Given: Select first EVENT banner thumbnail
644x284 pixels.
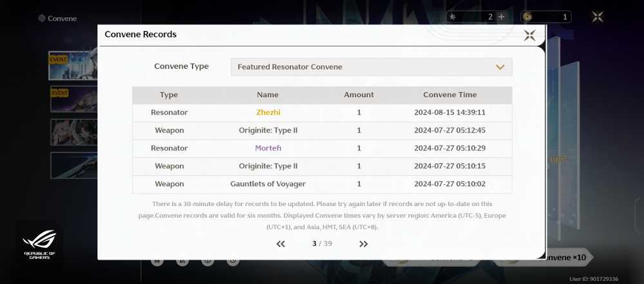Looking at the screenshot, I should [x=73, y=65].
